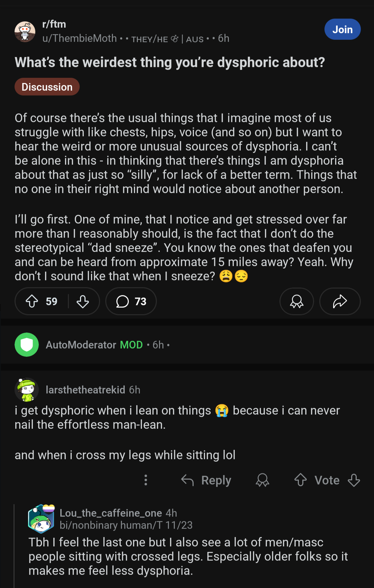Upvote the main post
The width and height of the screenshot is (374, 588).
coord(32,301)
